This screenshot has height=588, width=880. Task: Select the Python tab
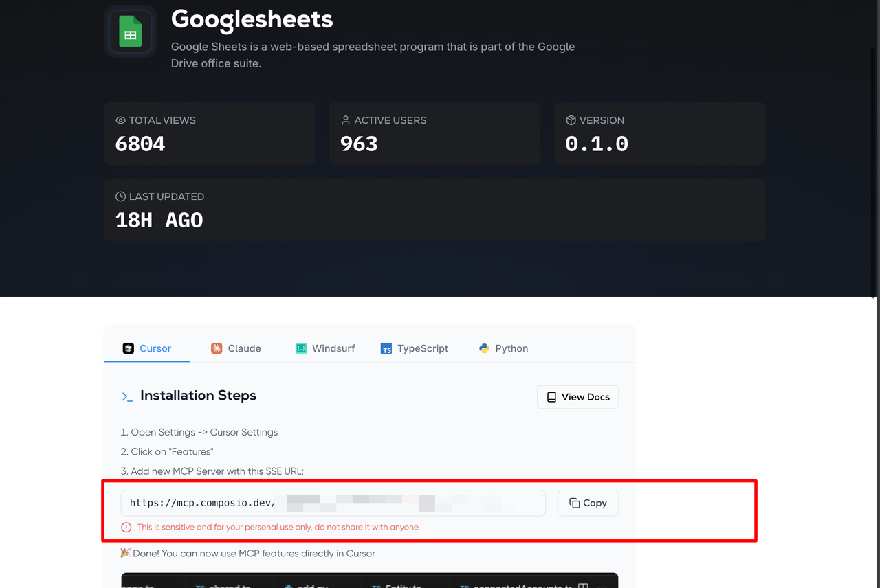click(x=504, y=348)
